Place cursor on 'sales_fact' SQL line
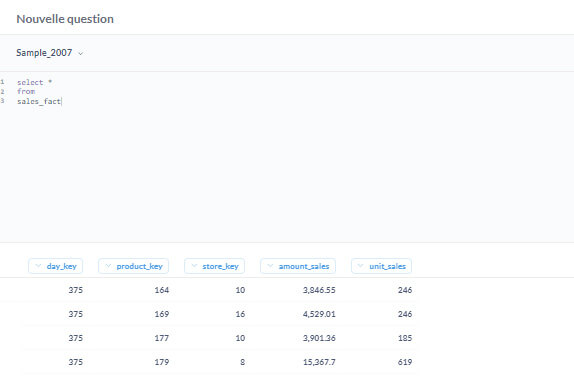 coord(39,101)
